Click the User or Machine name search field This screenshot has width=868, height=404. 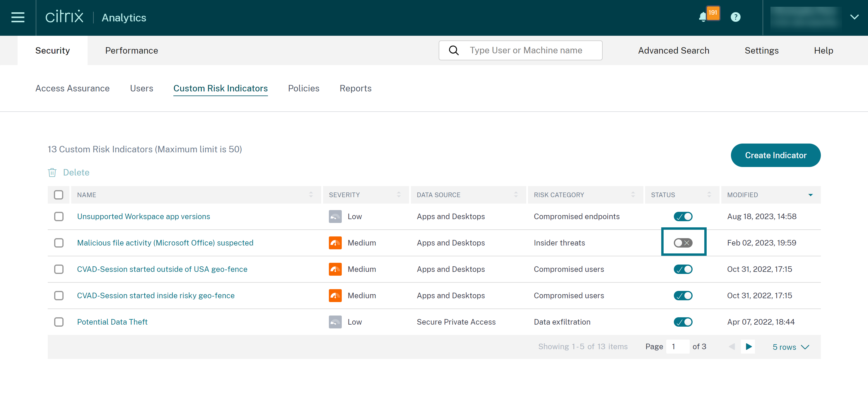point(526,51)
